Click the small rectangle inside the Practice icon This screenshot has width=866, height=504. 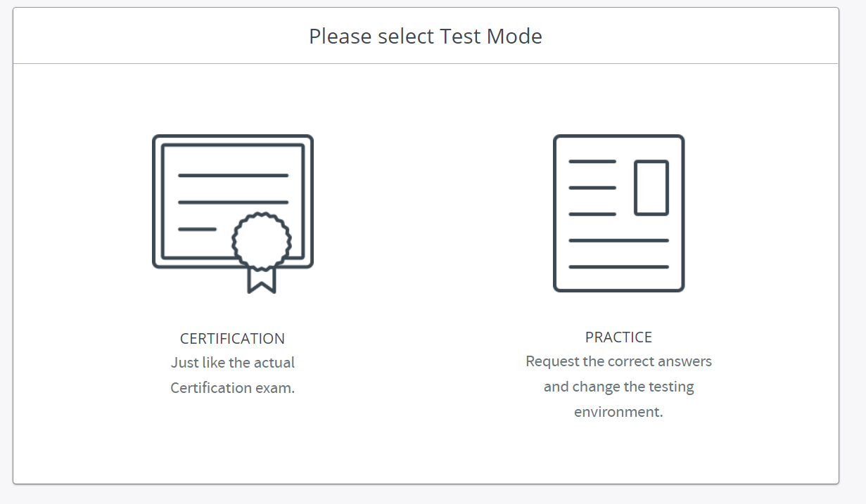(651, 188)
